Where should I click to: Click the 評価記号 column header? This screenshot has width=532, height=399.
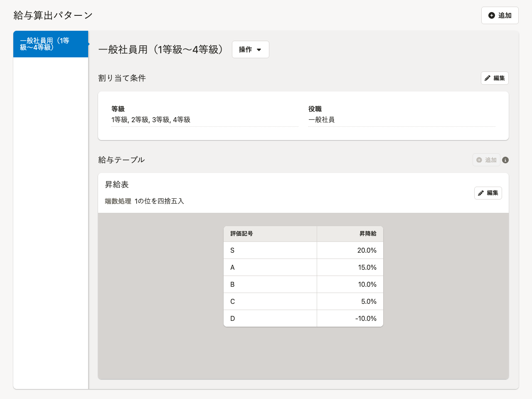point(241,234)
